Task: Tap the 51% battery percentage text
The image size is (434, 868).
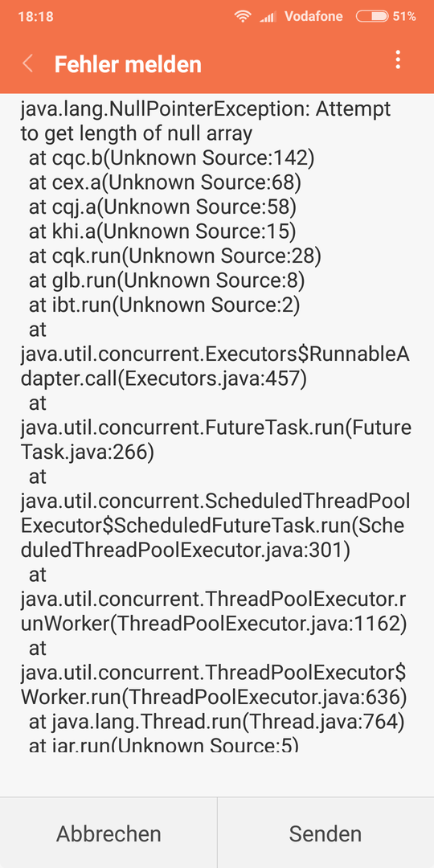Action: pyautogui.click(x=404, y=17)
